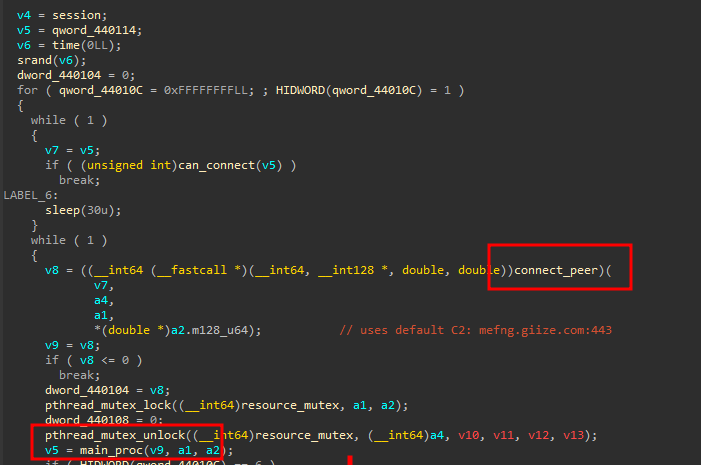Click the m128_u64 member reference
Viewport: 701px width, 465px height.
[226, 330]
